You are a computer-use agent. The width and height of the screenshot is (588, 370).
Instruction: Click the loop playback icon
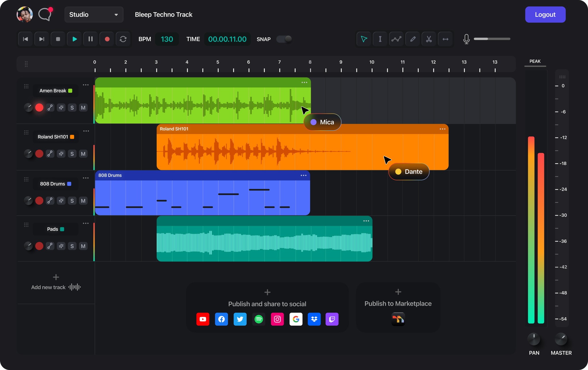click(123, 39)
